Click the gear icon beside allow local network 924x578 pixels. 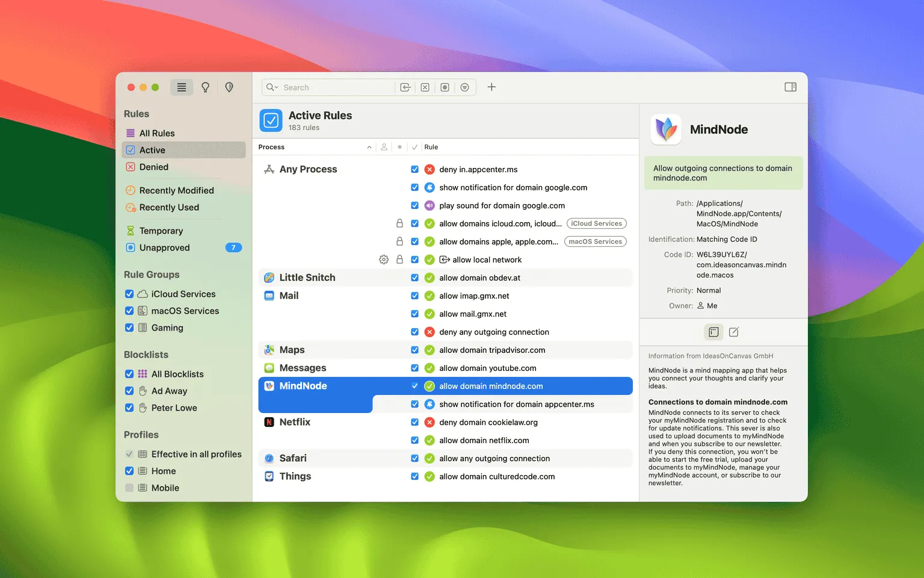[384, 259]
